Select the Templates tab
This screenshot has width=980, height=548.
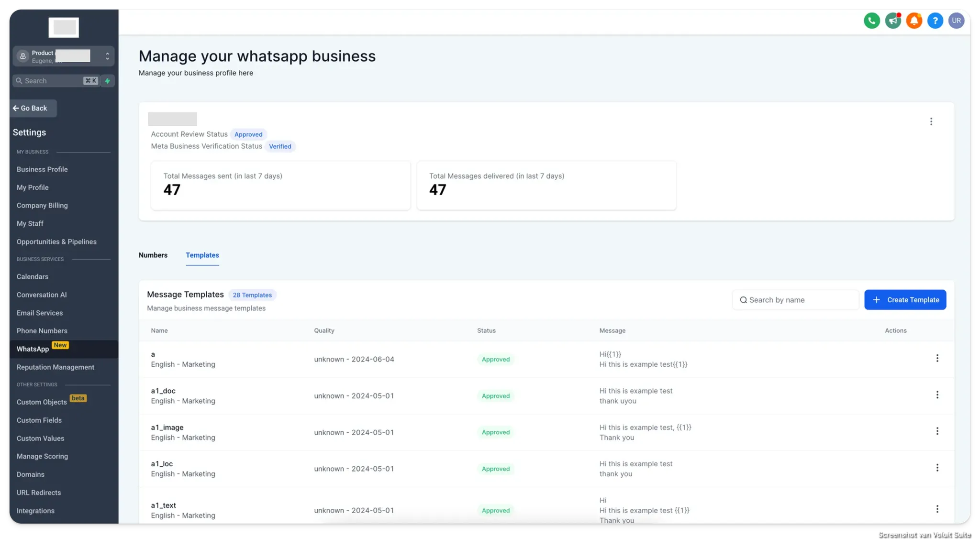pyautogui.click(x=202, y=255)
